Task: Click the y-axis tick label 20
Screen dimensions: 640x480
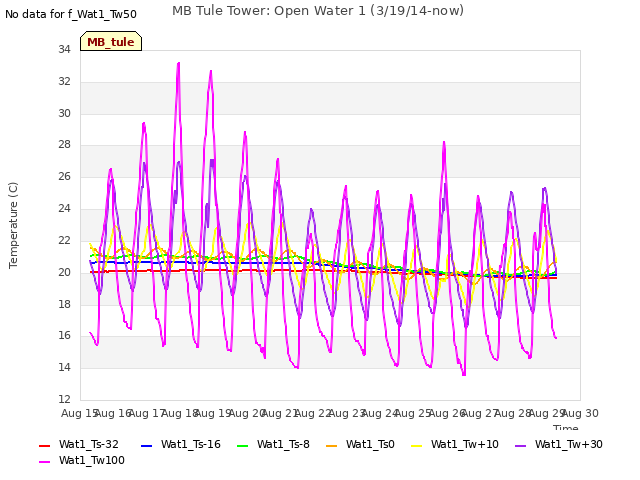Action: coord(64,272)
